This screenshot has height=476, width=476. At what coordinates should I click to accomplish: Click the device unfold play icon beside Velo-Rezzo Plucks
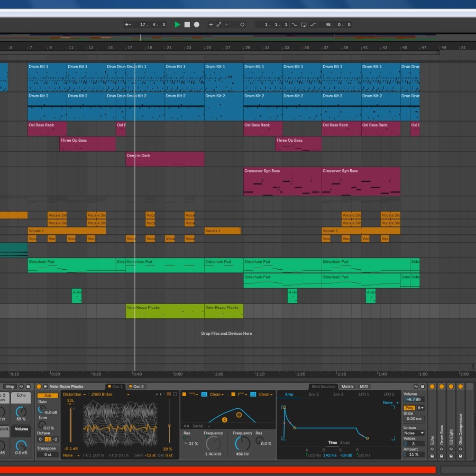pyautogui.click(x=45, y=387)
